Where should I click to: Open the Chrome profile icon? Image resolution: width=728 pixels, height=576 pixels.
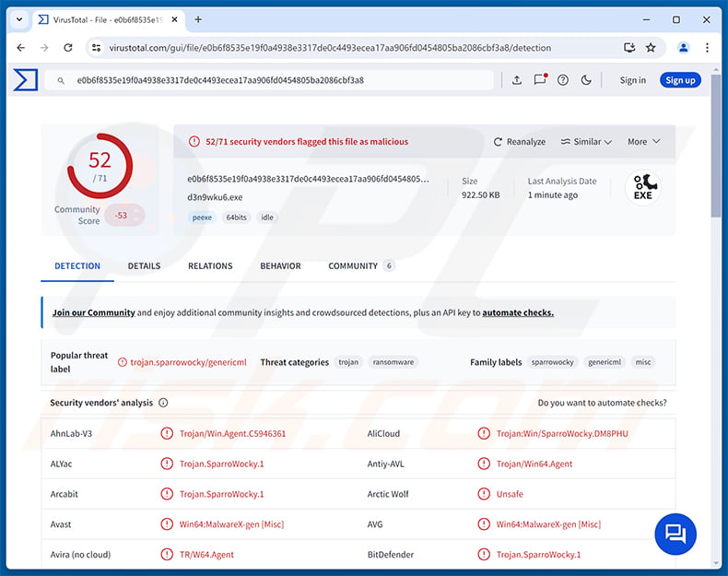[x=684, y=47]
